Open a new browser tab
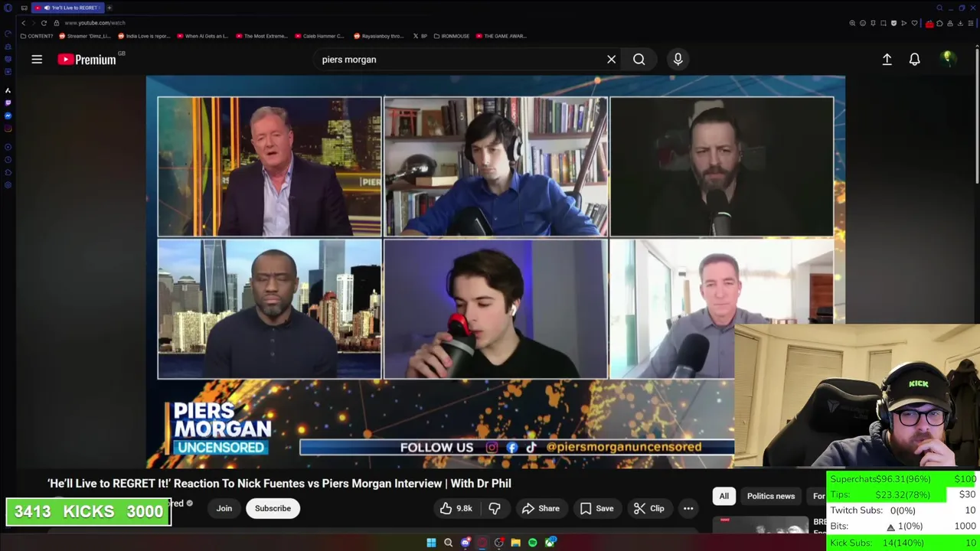980x551 pixels. [x=109, y=8]
